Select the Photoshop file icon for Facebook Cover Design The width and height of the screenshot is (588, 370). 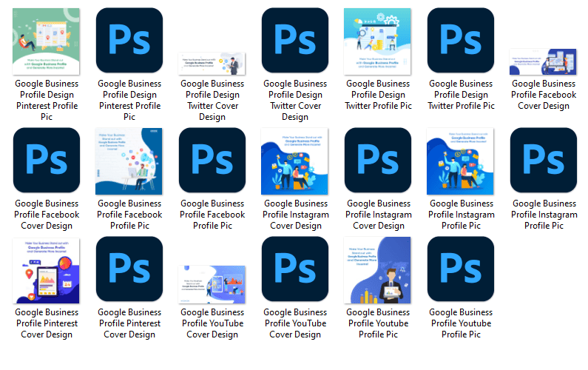(47, 161)
